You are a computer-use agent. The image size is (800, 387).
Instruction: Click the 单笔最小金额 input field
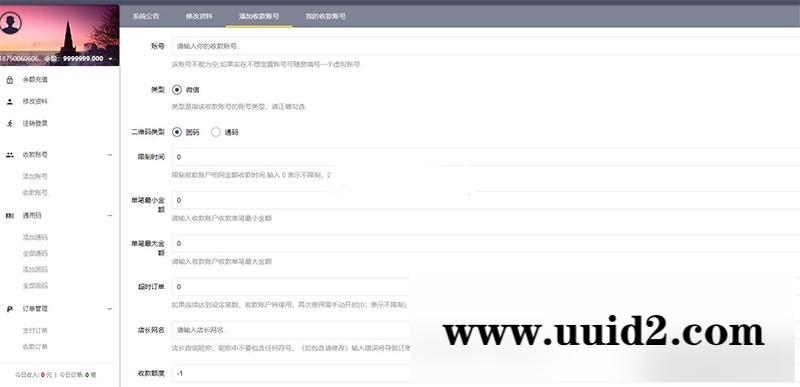pyautogui.click(x=485, y=200)
